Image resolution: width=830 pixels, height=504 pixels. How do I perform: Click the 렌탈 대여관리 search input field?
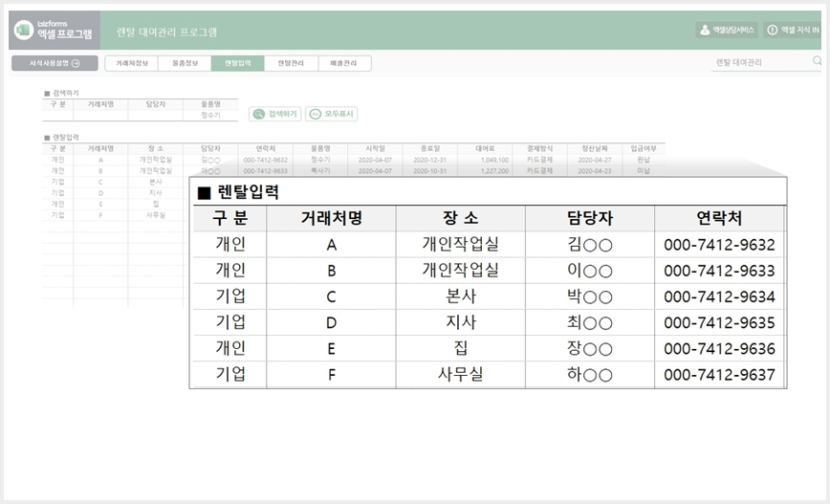click(x=761, y=62)
